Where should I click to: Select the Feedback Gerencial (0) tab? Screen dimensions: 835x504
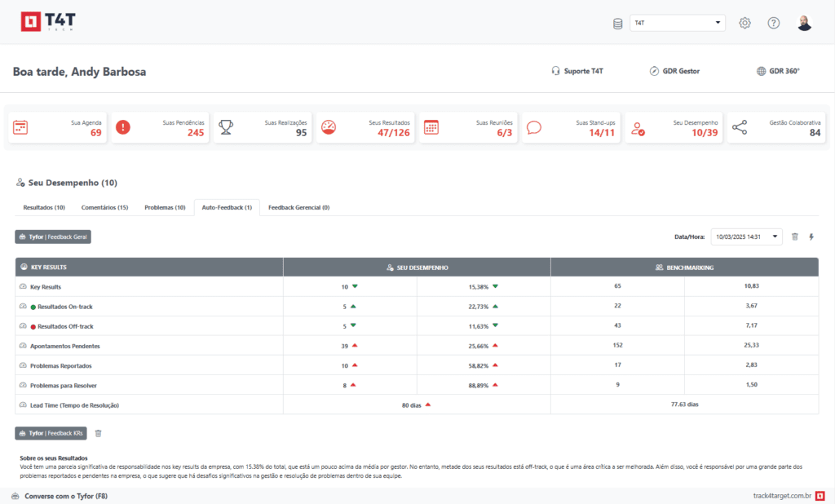[298, 208]
